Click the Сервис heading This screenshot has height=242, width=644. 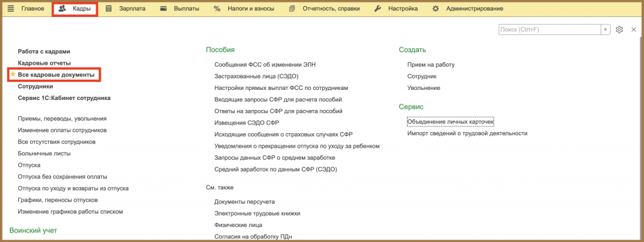click(x=411, y=107)
